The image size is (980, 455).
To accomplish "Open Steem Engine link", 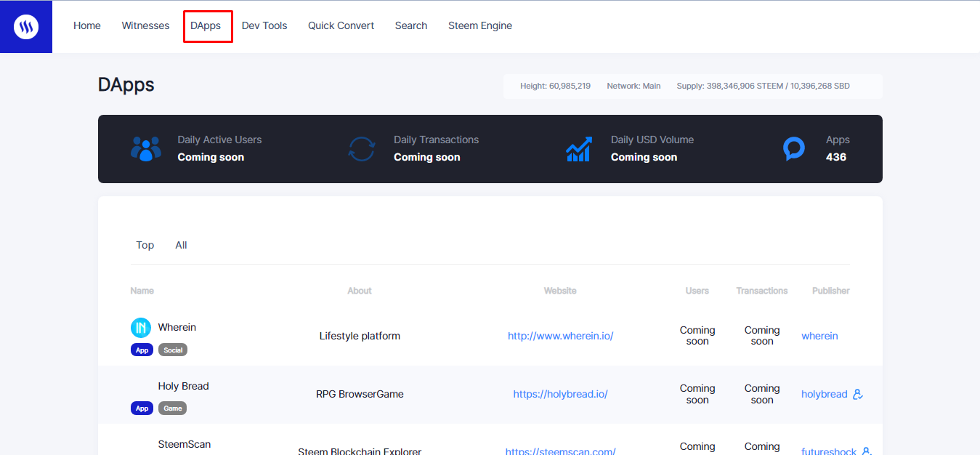I will 480,25.
